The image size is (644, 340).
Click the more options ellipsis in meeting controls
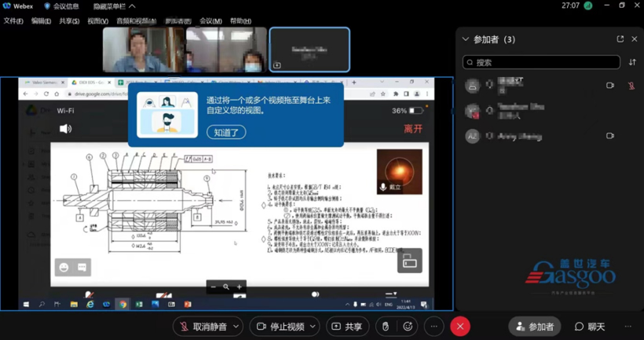click(x=434, y=326)
